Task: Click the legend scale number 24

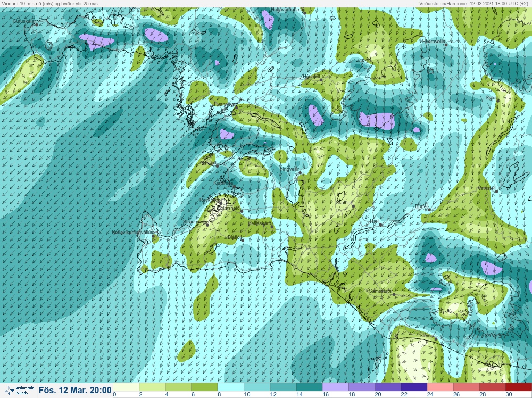Action: pos(430,395)
